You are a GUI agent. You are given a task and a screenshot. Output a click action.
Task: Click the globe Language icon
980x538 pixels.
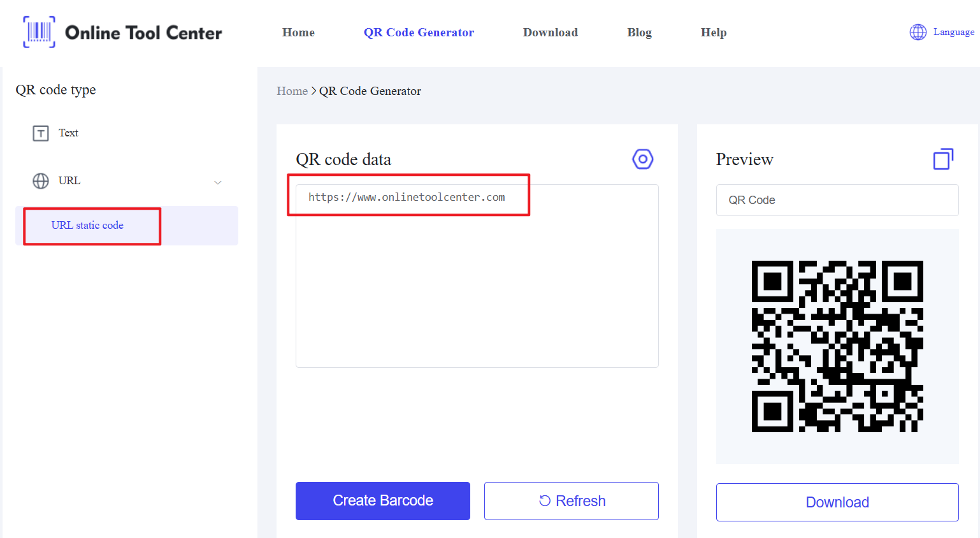[x=918, y=32]
